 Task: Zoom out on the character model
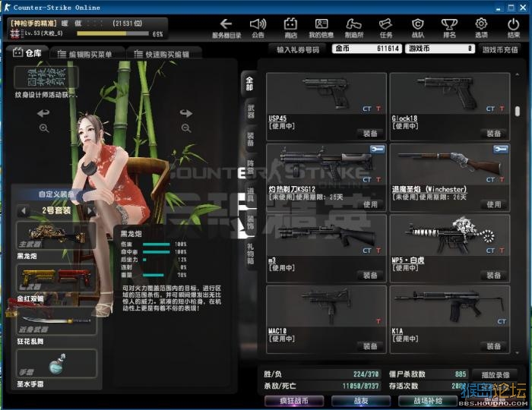[x=186, y=128]
